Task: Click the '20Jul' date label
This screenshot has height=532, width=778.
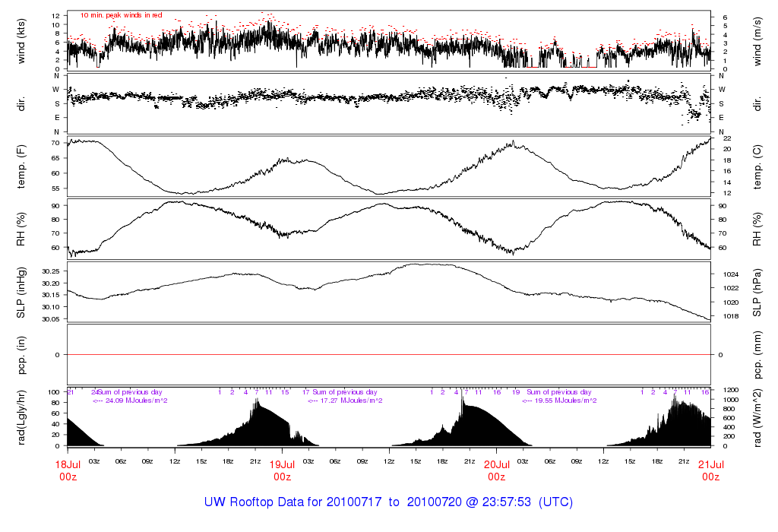Action: pyautogui.click(x=497, y=465)
